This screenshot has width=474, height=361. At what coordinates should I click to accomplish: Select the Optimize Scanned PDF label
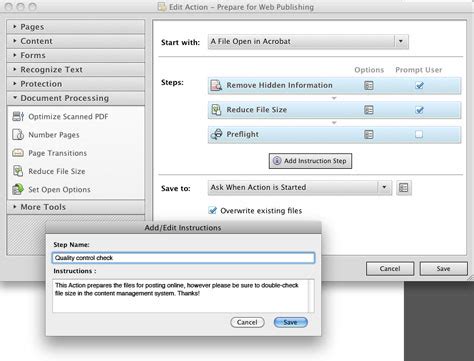pos(68,117)
